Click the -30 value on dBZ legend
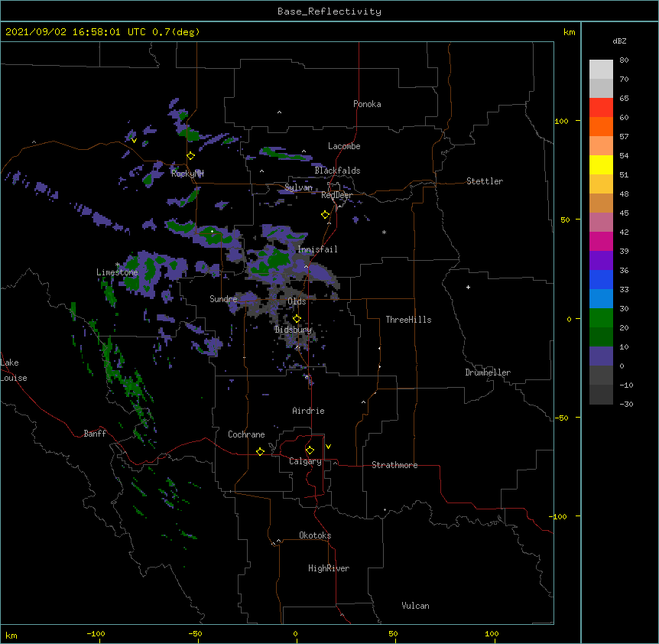This screenshot has width=659, height=644. point(626,405)
